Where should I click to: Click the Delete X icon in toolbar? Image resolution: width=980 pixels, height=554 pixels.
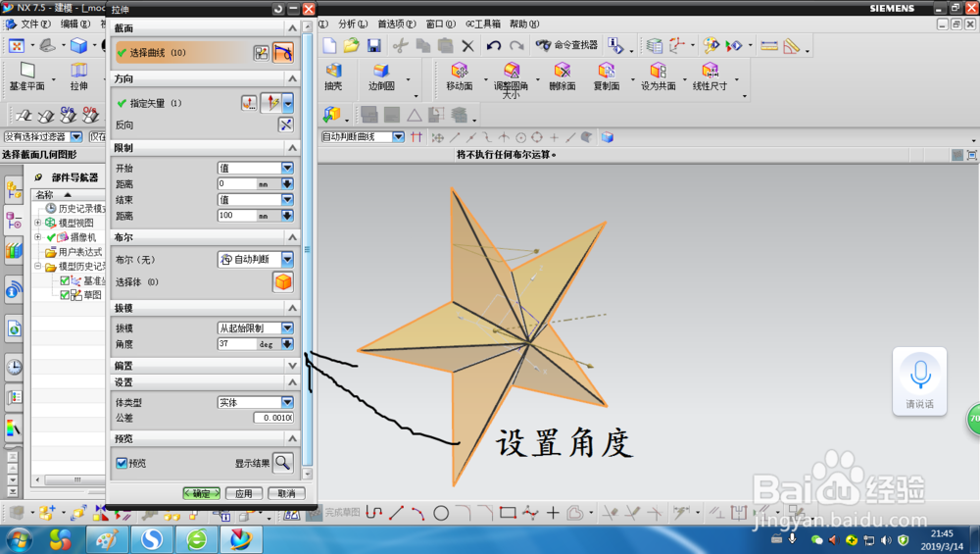click(467, 45)
